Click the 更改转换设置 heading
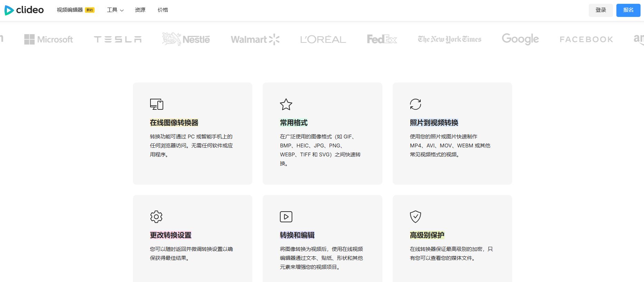 click(x=170, y=235)
